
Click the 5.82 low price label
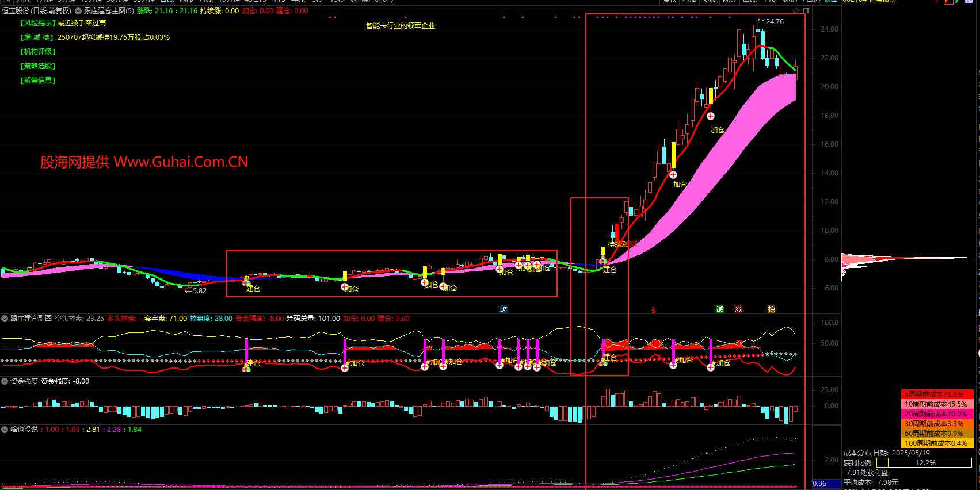tap(199, 291)
